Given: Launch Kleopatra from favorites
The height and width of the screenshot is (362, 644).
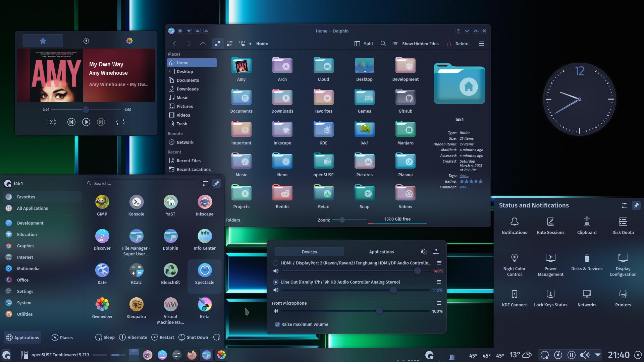Looking at the screenshot, I should [x=136, y=308].
